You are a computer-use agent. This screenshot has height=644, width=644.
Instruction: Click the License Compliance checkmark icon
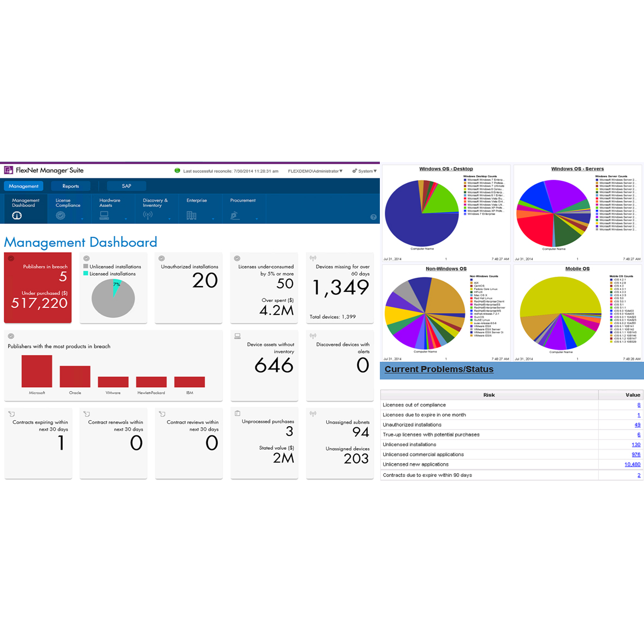pyautogui.click(x=61, y=215)
